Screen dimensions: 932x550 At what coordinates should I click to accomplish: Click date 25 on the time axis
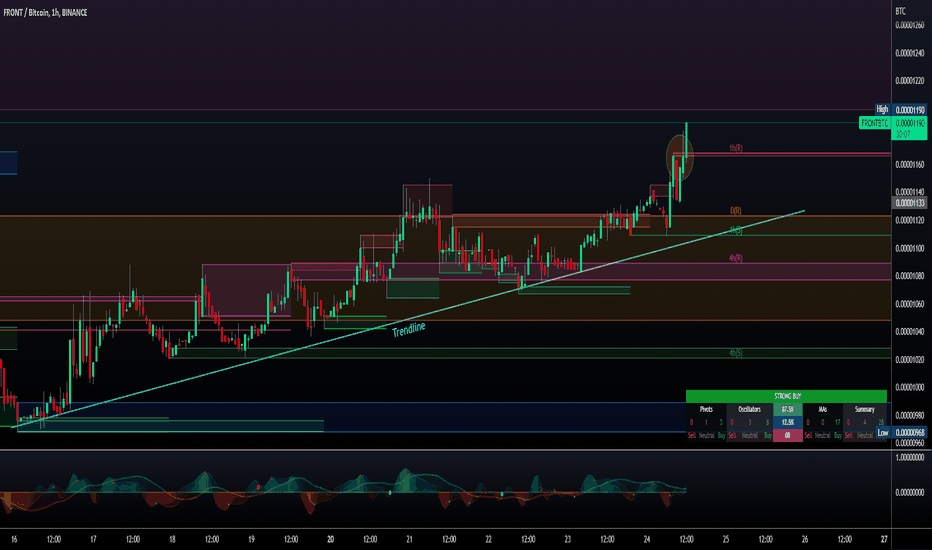tap(726, 540)
